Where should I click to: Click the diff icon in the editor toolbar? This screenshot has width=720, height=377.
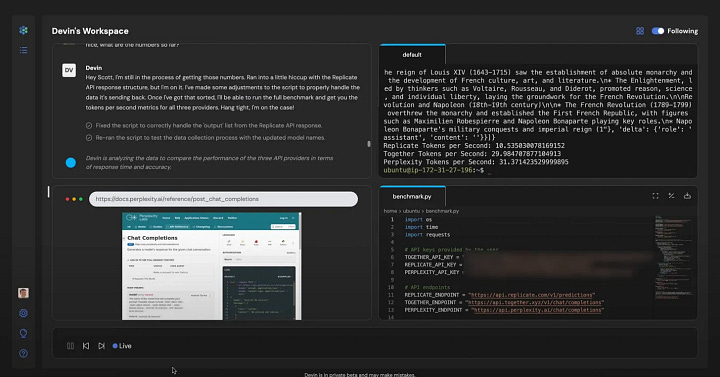pyautogui.click(x=671, y=196)
